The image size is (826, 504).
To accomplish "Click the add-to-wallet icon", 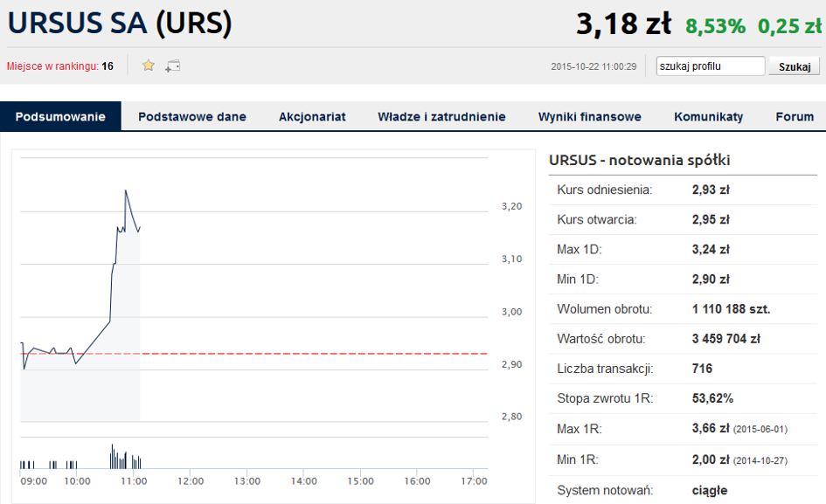I will pyautogui.click(x=172, y=66).
